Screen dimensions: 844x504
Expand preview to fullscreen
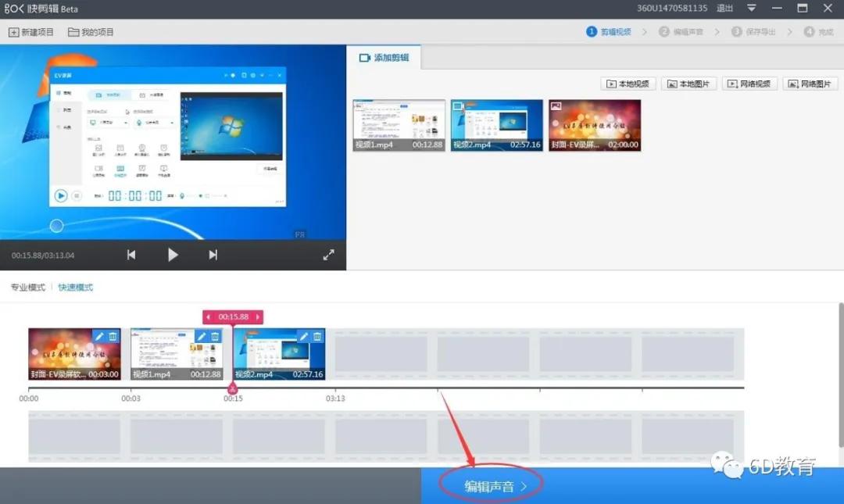(x=328, y=255)
